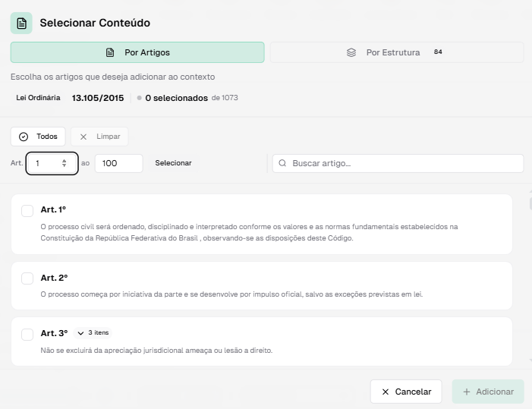This screenshot has width=532, height=409.
Task: Click the document icon beside Selecionar Conteúdo
Action: pyautogui.click(x=21, y=23)
